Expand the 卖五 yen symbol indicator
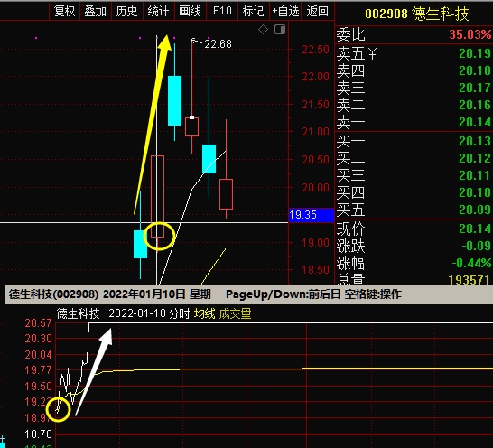493x448 pixels. 372,54
